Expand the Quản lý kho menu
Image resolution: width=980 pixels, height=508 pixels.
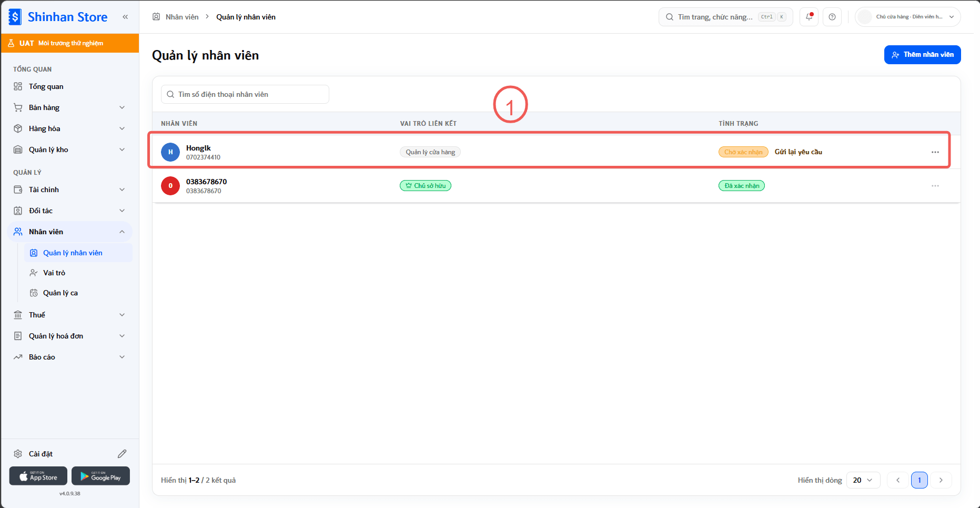pyautogui.click(x=70, y=150)
